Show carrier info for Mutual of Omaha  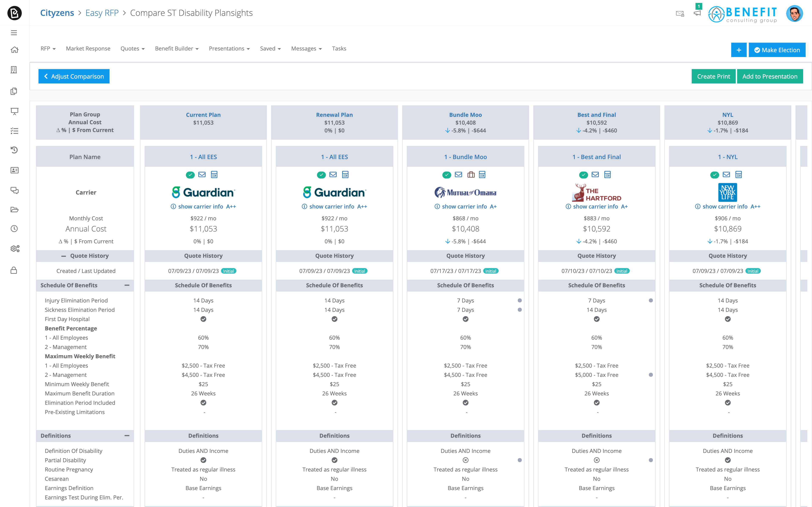click(x=464, y=207)
